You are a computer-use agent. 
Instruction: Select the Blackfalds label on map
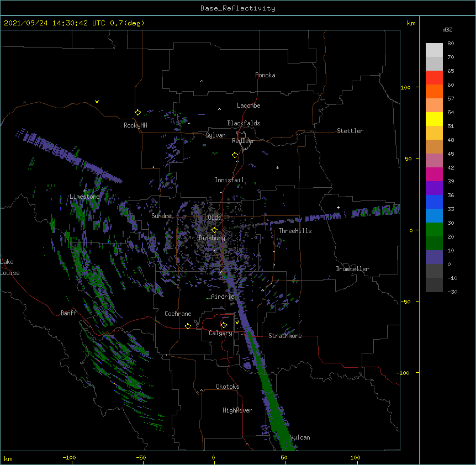coord(244,123)
